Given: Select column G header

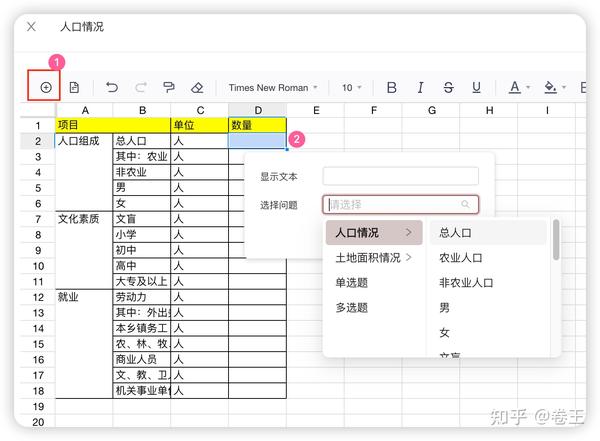Looking at the screenshot, I should point(432,111).
